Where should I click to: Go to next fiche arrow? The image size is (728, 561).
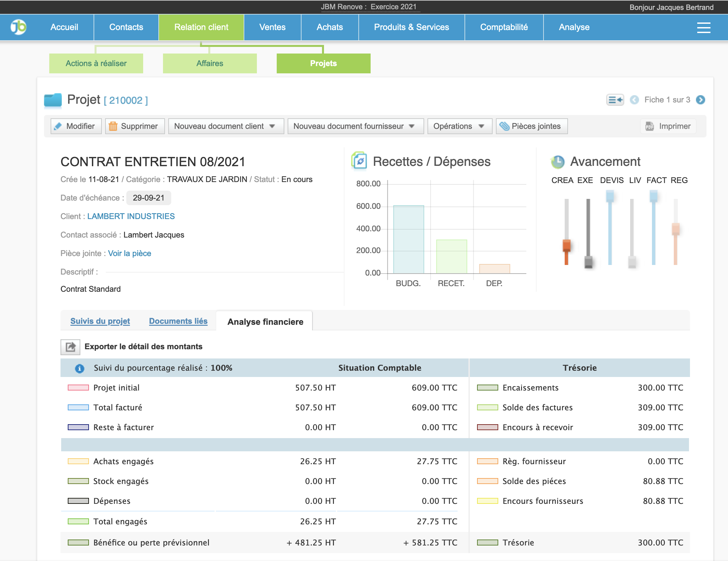point(700,100)
